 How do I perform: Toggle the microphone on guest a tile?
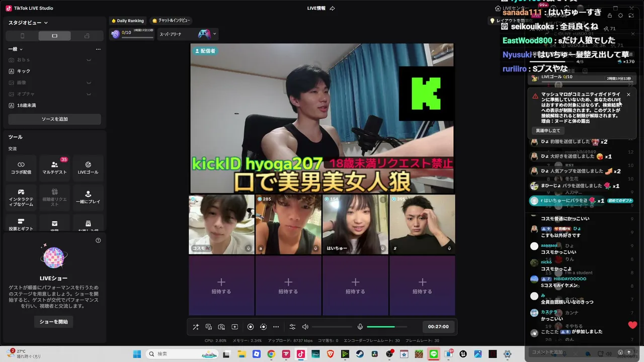click(x=315, y=248)
